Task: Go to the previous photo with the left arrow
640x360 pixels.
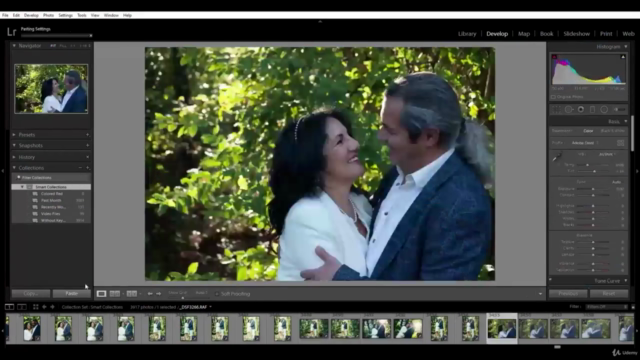Action: [x=150, y=293]
